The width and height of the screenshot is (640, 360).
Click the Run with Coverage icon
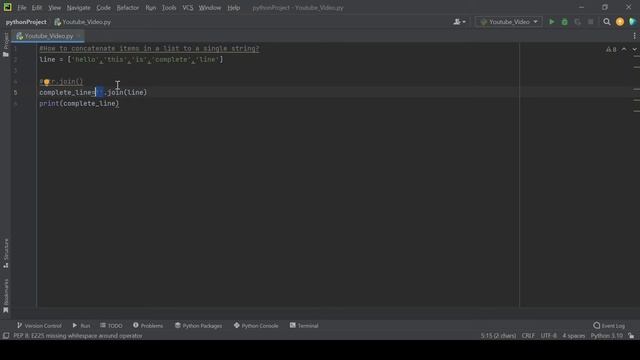click(578, 22)
